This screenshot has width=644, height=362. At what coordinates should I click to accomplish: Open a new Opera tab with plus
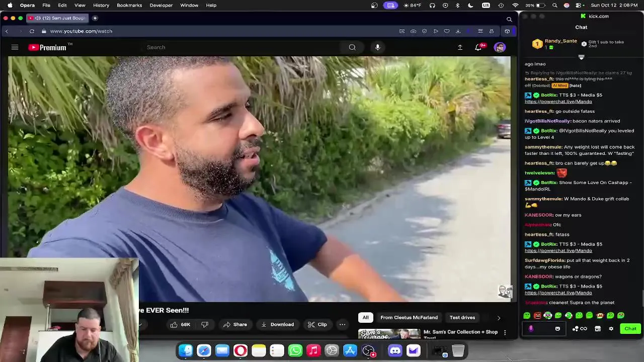pyautogui.click(x=95, y=18)
